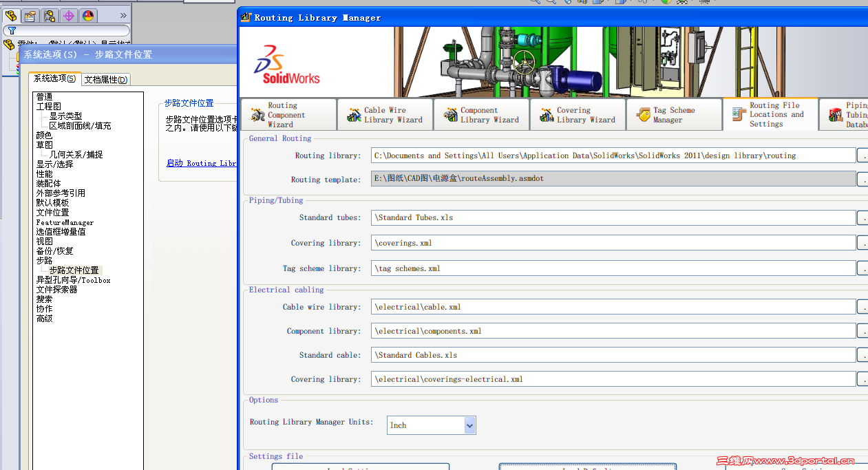The image size is (868, 470).
Task: Open the Cable Wire Library Wizard tab
Action: (385, 115)
